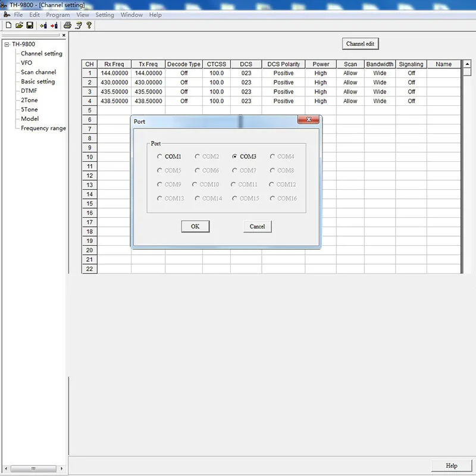Select Frequency range in the tree

(43, 128)
